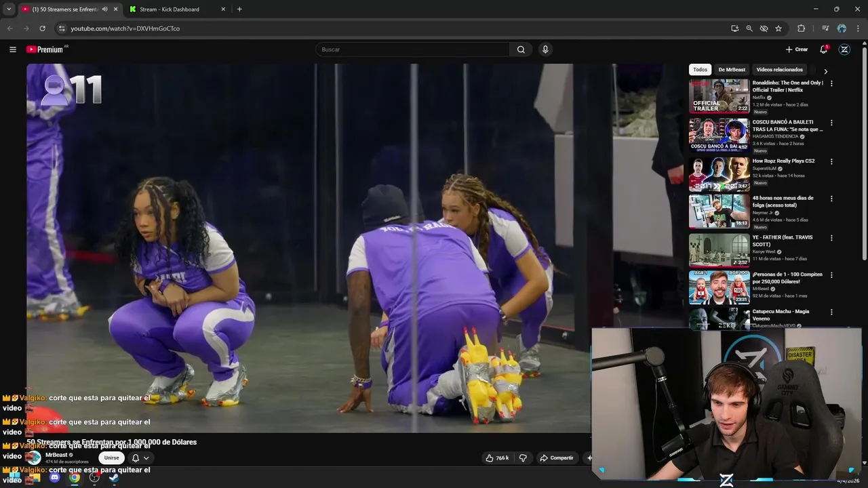Reload the page
868x488 pixels.
[x=42, y=28]
